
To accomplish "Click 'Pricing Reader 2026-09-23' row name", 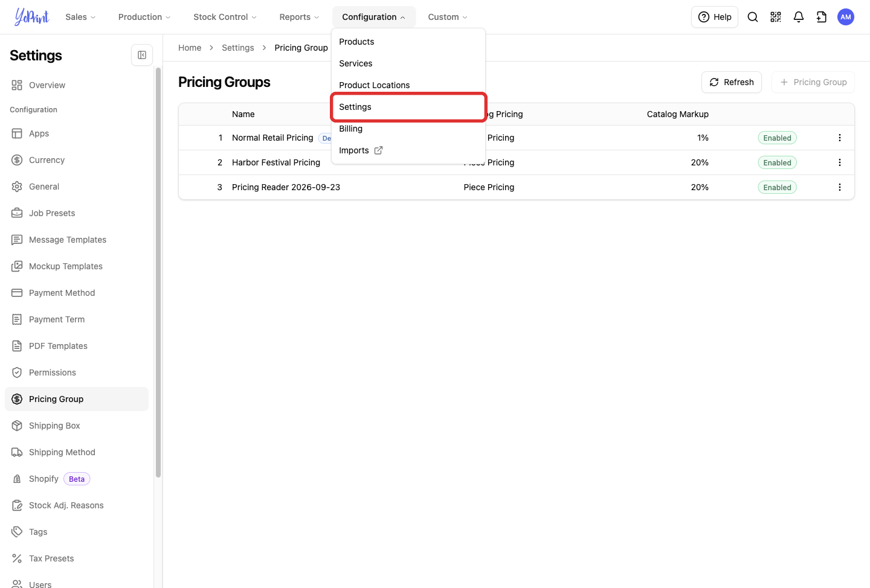I will 286,187.
